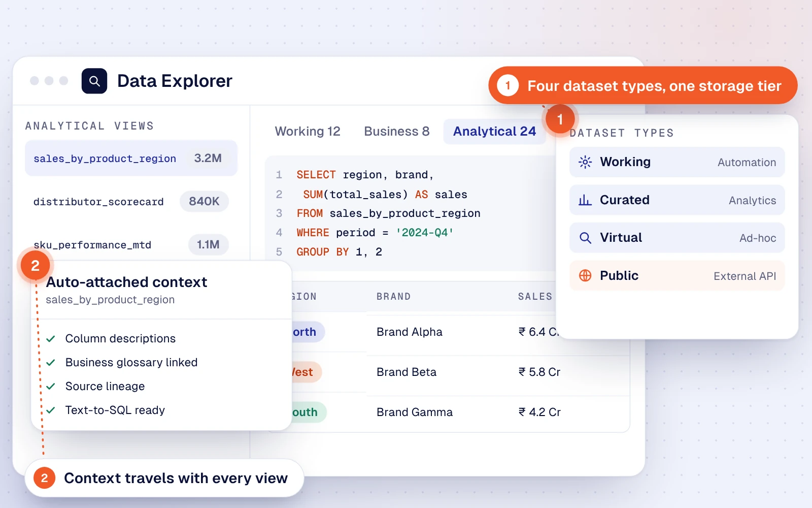Click checkmark beside Text-to-SQL ready
The width and height of the screenshot is (812, 508).
point(51,410)
